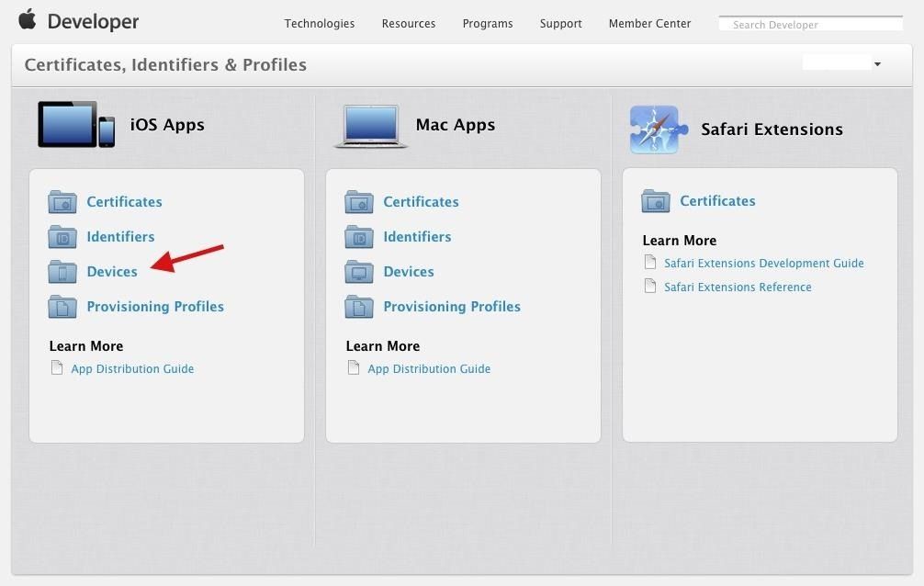924x586 pixels.
Task: Click the document icon beside App Distribution Guide
Action: pyautogui.click(x=55, y=368)
